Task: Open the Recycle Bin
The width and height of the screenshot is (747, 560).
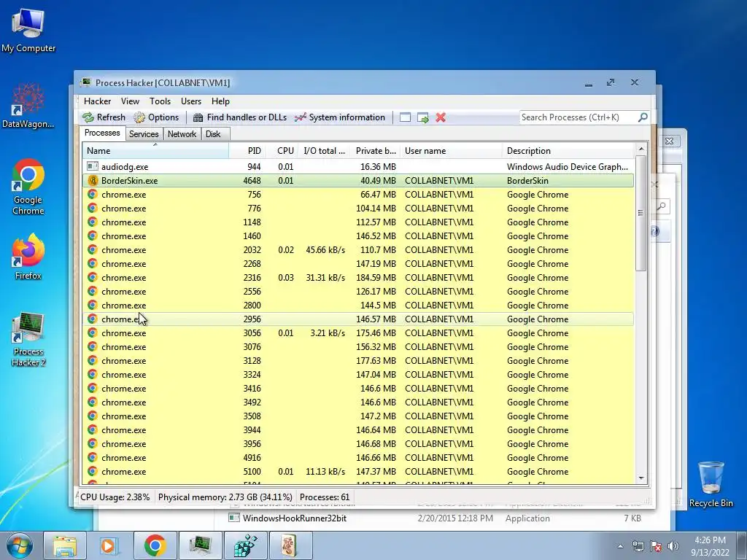Action: coord(711,484)
